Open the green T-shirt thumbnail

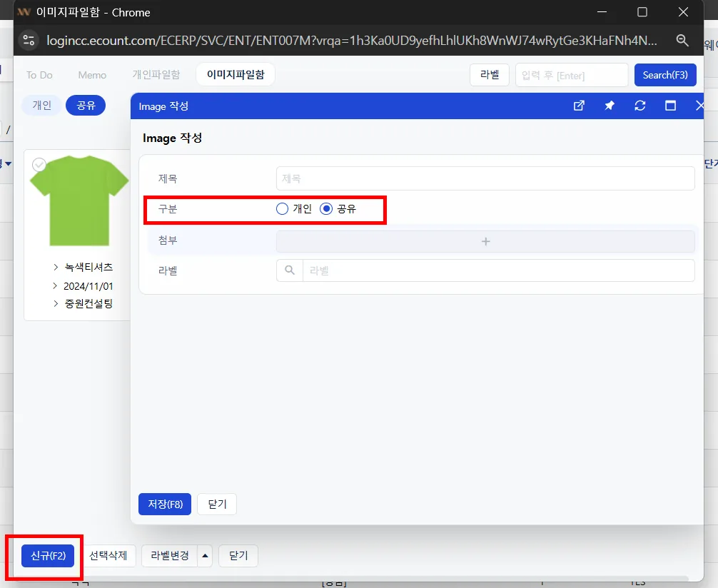(x=80, y=201)
